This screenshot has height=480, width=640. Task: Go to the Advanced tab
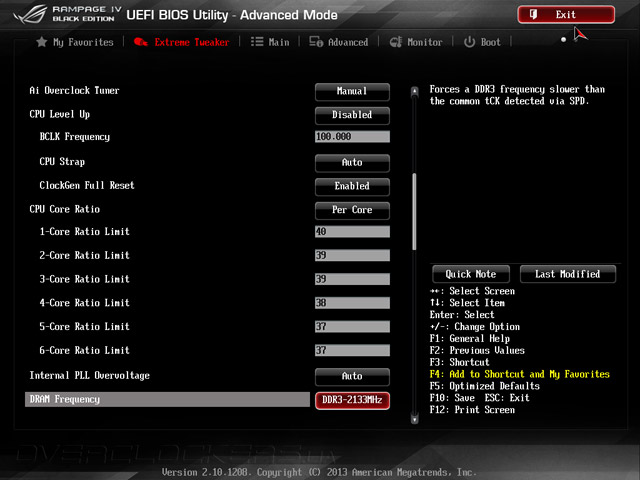tap(338, 42)
